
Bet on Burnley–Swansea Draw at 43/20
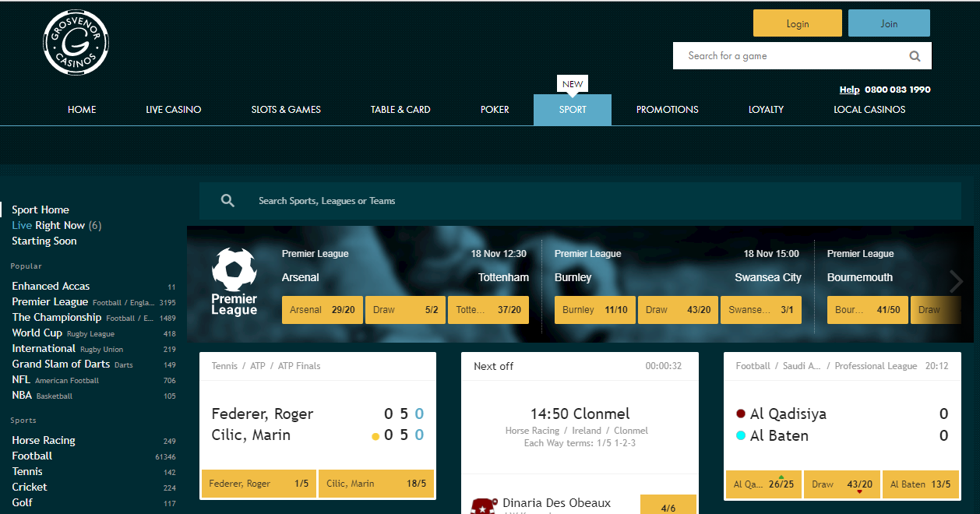679,310
